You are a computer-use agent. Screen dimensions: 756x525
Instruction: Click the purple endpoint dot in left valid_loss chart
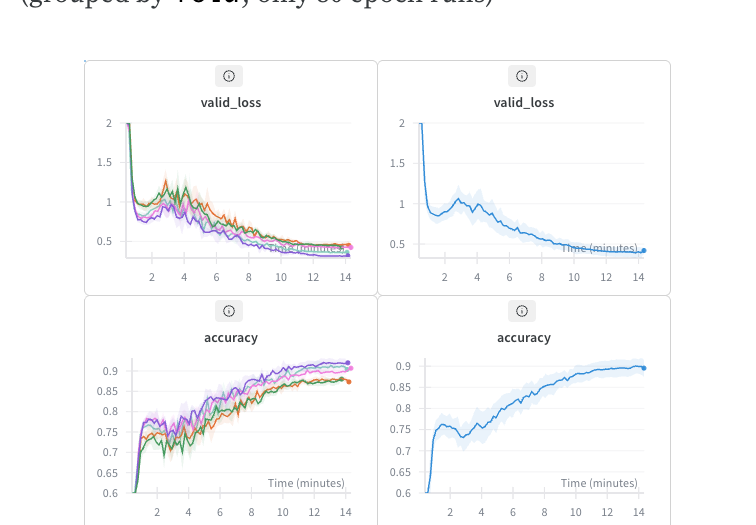pos(348,255)
